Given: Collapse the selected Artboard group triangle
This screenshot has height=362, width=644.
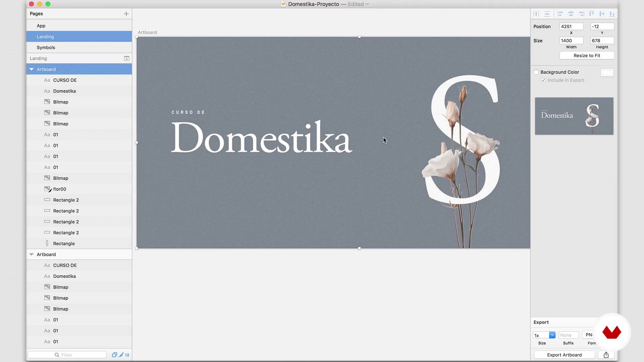Looking at the screenshot, I should point(32,69).
